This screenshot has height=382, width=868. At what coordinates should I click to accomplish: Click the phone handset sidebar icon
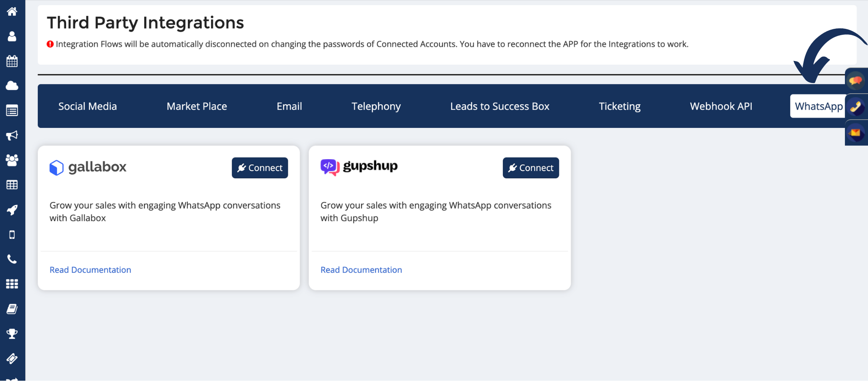click(12, 259)
